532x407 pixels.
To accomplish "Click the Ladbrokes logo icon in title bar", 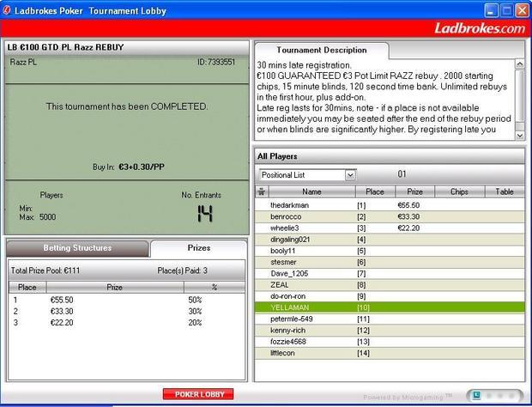I will (x=7, y=10).
